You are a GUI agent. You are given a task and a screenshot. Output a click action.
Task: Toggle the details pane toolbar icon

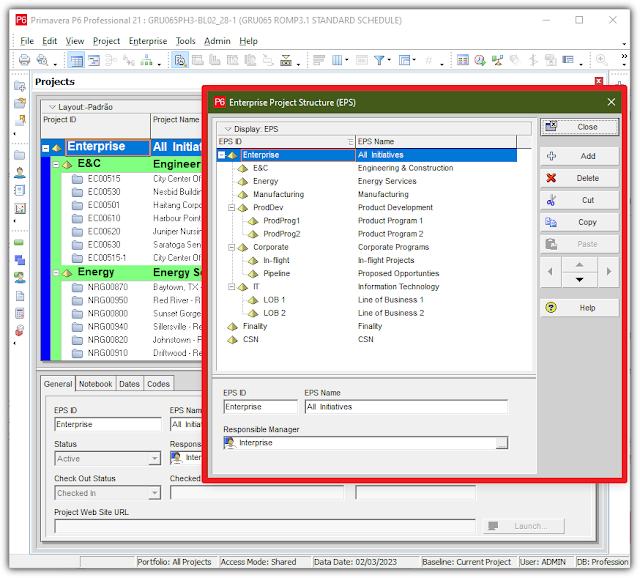click(x=180, y=60)
